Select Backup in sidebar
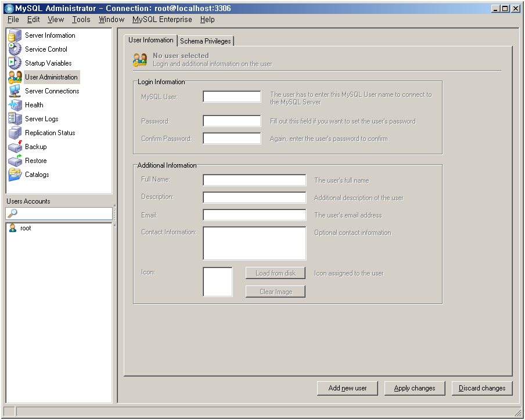Screen dimensions: 525x420 tap(36, 147)
